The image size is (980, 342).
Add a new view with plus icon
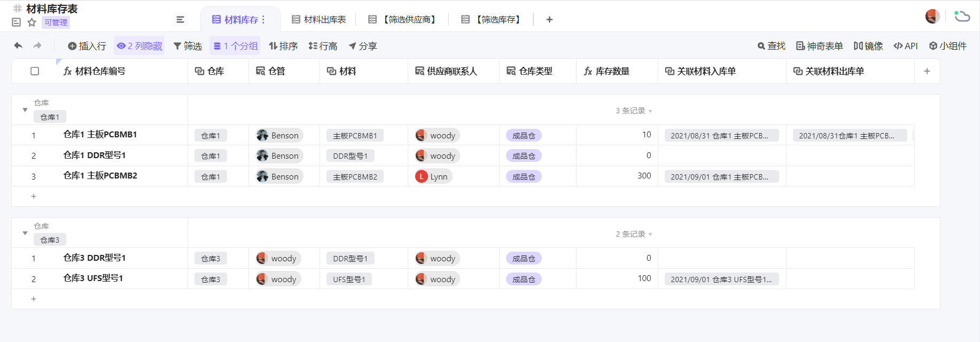[x=549, y=20]
